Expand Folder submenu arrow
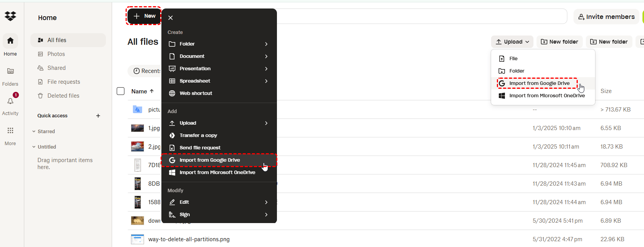 click(266, 44)
